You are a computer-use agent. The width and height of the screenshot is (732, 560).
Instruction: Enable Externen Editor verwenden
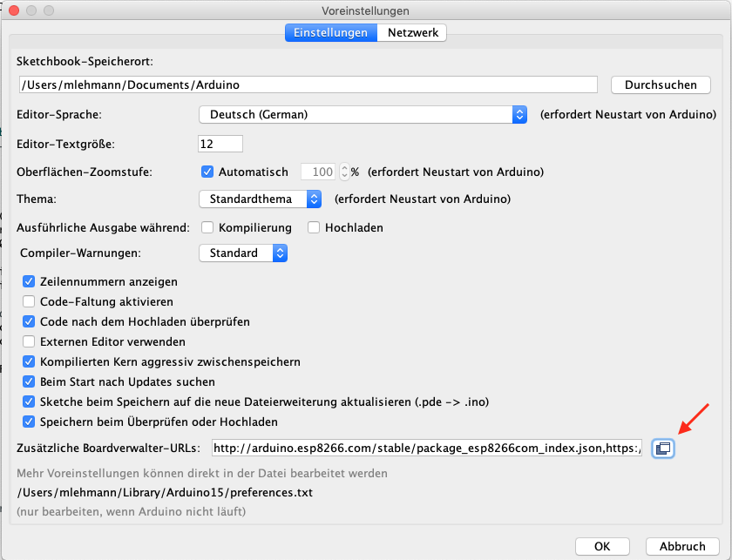[x=29, y=341]
